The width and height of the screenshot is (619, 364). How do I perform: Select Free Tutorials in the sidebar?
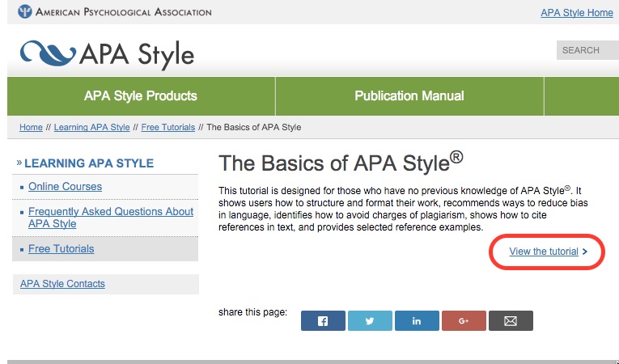pyautogui.click(x=61, y=248)
